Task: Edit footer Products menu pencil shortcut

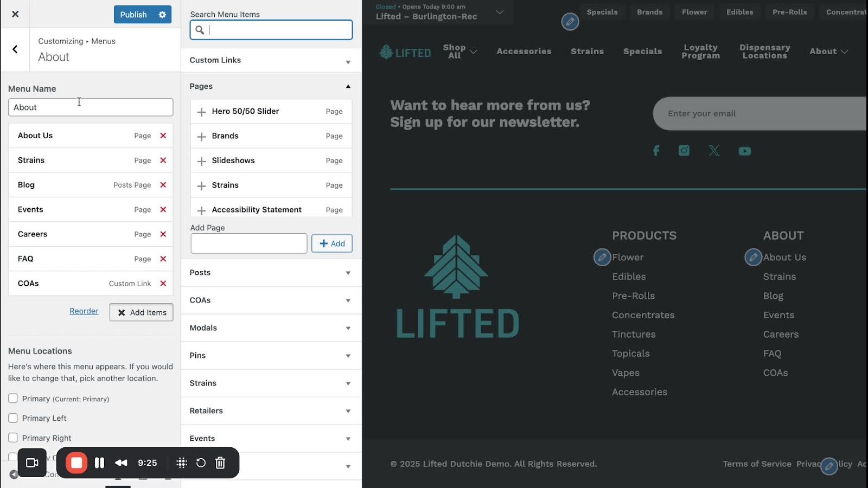Action: pos(602,257)
